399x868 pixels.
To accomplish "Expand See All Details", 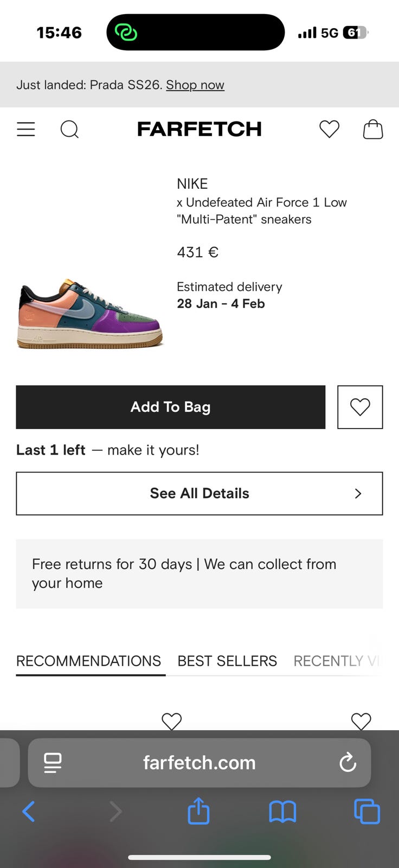I will coord(200,493).
